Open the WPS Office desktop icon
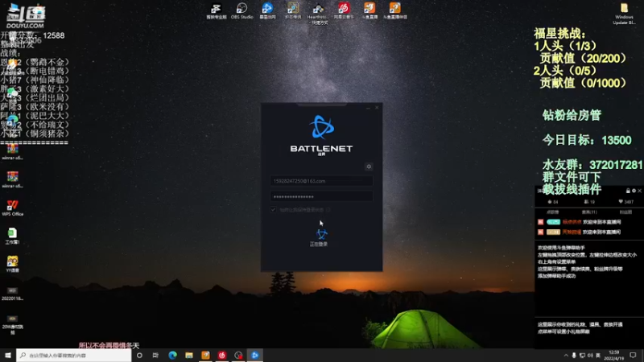 (x=12, y=208)
